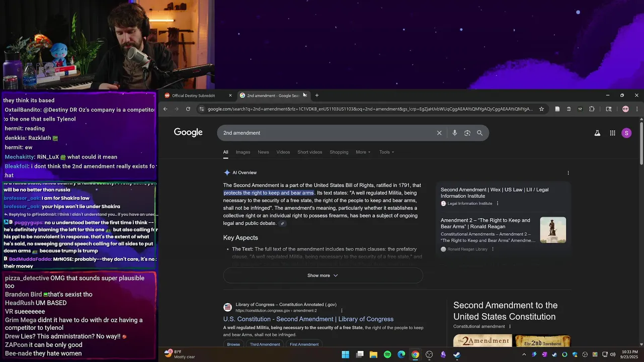Image resolution: width=644 pixels, height=362 pixels.
Task: Open Task View from the taskbar
Action: click(x=360, y=354)
